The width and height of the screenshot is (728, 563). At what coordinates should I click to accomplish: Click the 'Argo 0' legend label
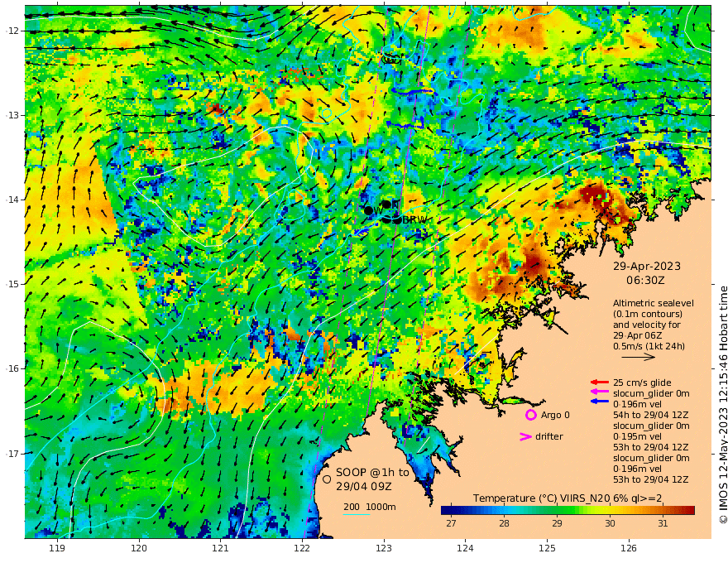tap(555, 415)
